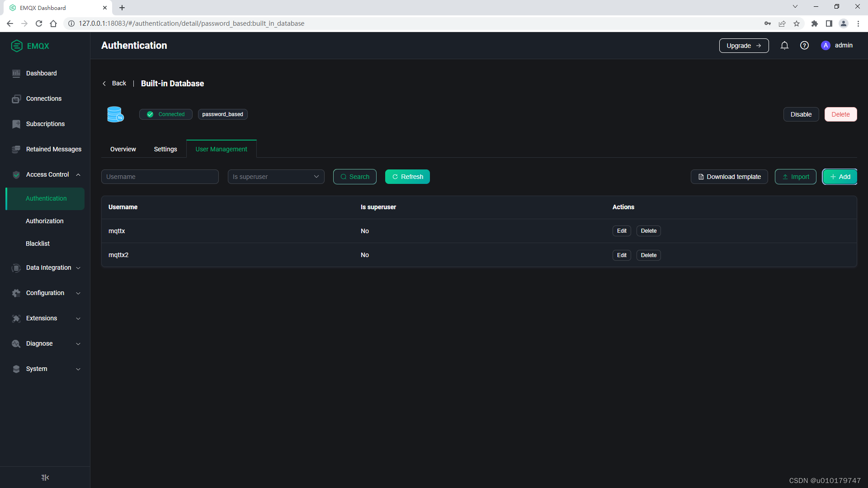Click the notification bell icon

(x=784, y=45)
